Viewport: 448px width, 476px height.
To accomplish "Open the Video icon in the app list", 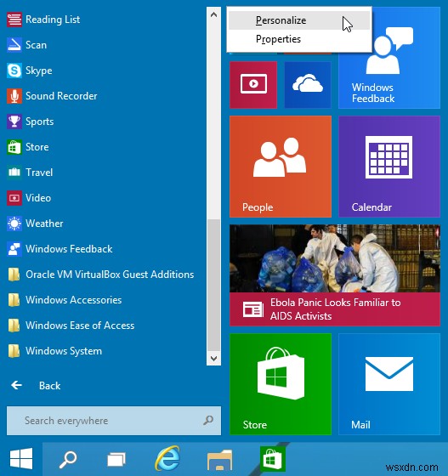I will [x=14, y=198].
